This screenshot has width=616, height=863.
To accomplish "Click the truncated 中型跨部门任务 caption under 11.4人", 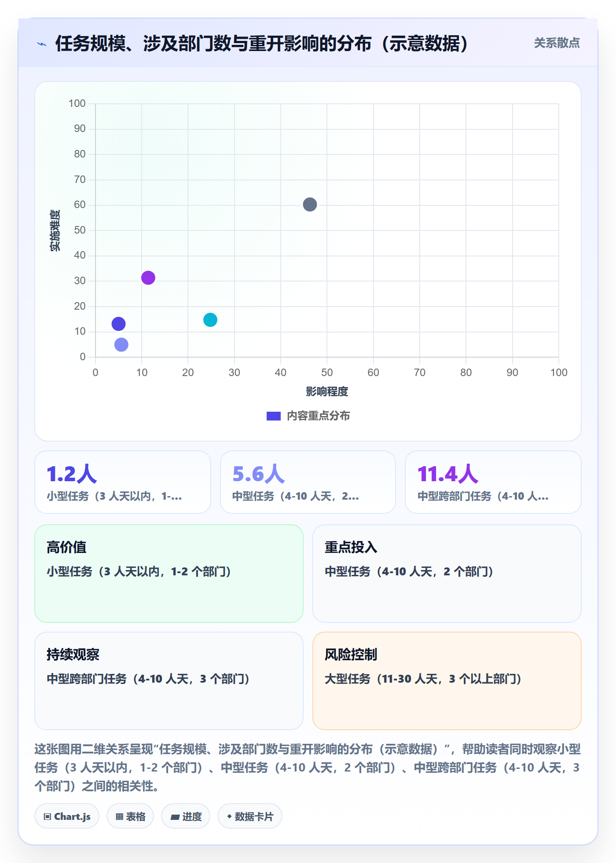I will [x=483, y=497].
